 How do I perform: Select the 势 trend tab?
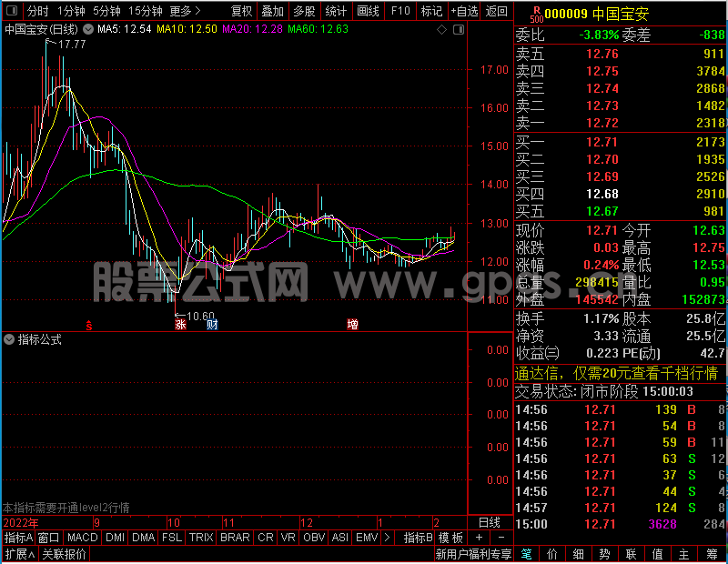click(x=604, y=554)
